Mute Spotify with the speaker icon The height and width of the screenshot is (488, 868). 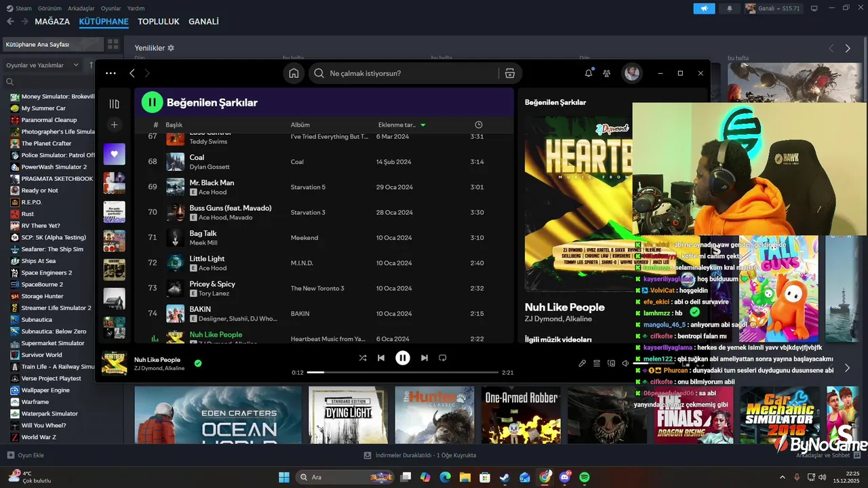coord(625,363)
